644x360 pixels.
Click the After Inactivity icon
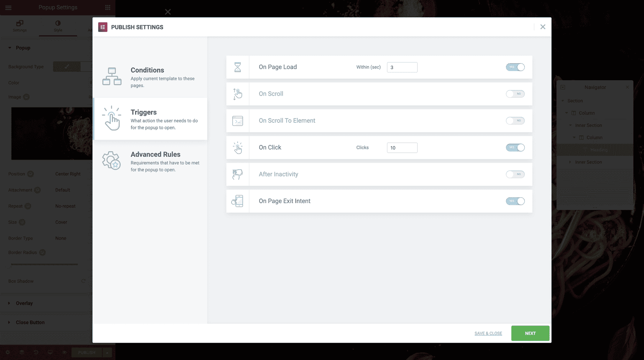pos(238,174)
